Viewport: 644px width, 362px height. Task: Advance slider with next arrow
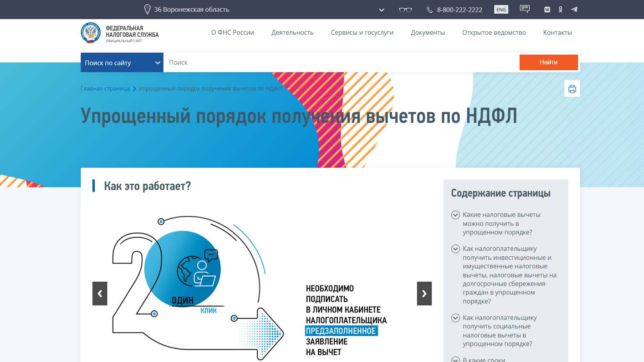(x=424, y=293)
